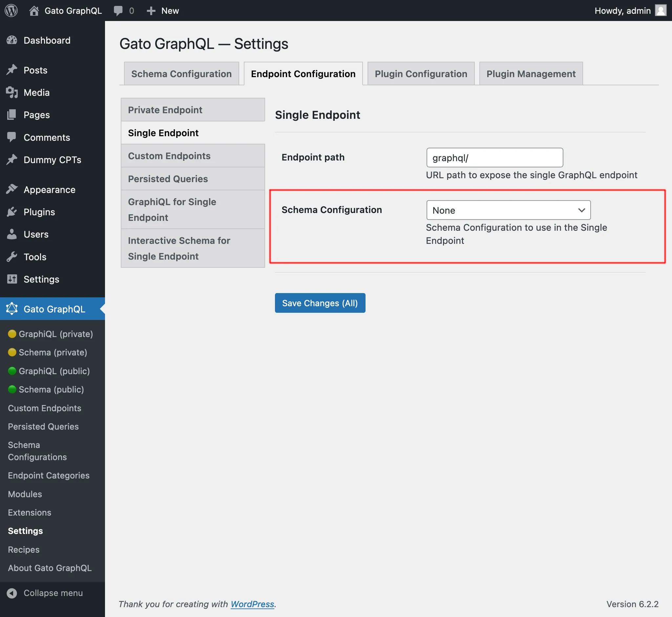Open Custom Endpoints settings section
672x617 pixels.
193,156
